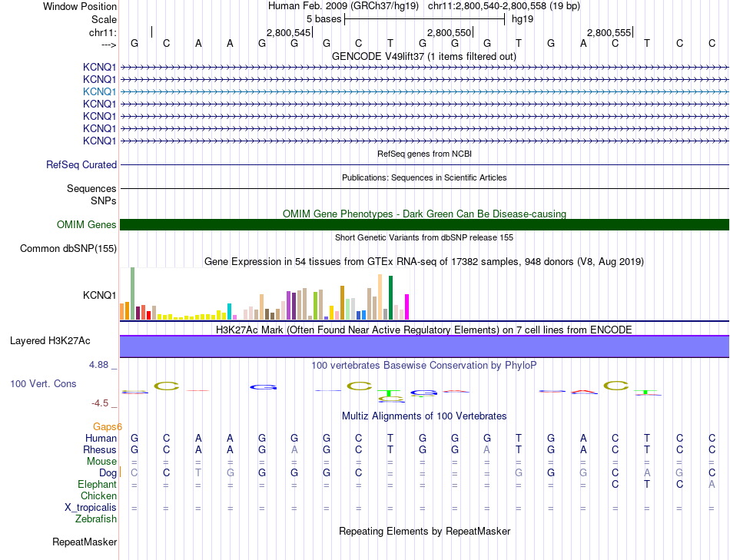The height and width of the screenshot is (560, 730).
Task: Click the light-blue highlighted KCNQ1 transcript label
Action: pos(99,91)
